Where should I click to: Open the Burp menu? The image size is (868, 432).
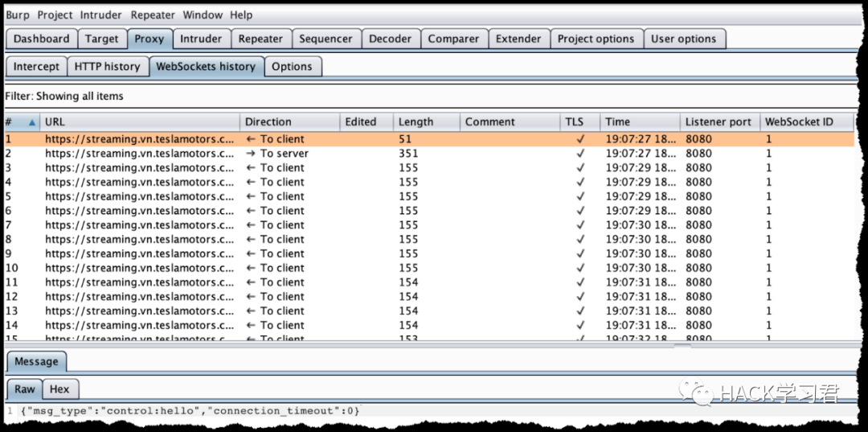pyautogui.click(x=18, y=15)
